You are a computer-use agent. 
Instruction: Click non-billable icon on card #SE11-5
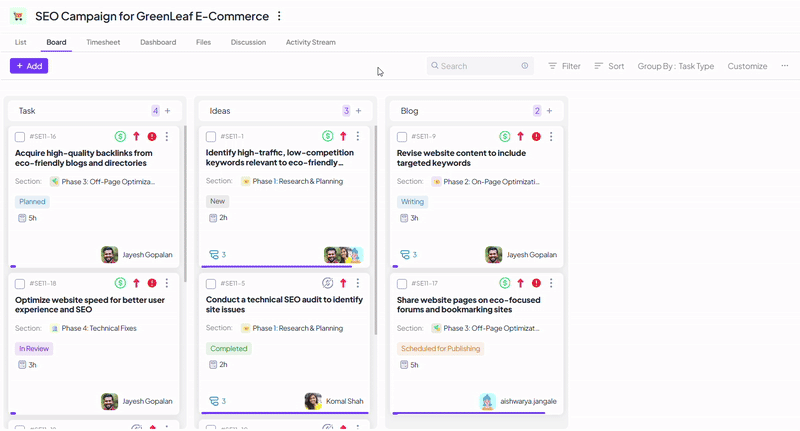(x=328, y=283)
